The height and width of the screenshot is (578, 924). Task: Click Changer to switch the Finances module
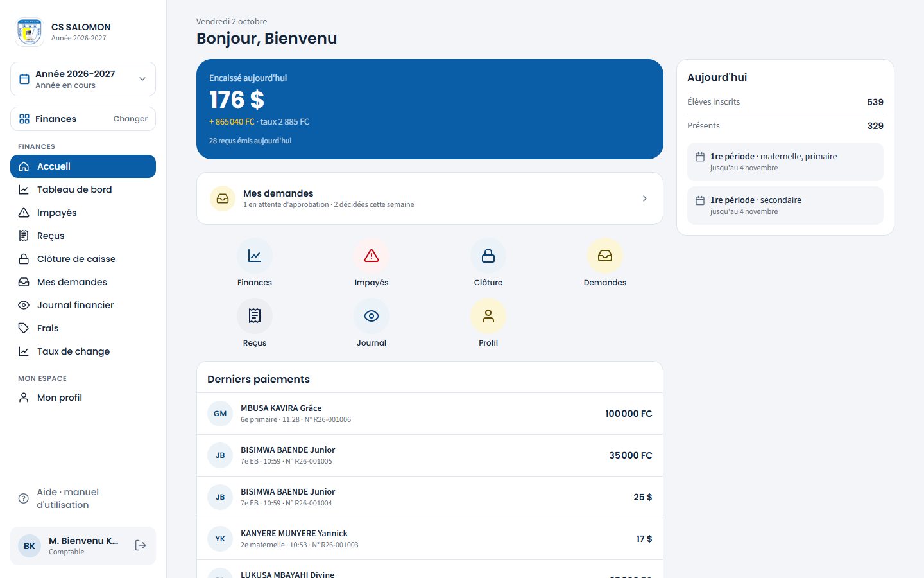pyautogui.click(x=130, y=119)
